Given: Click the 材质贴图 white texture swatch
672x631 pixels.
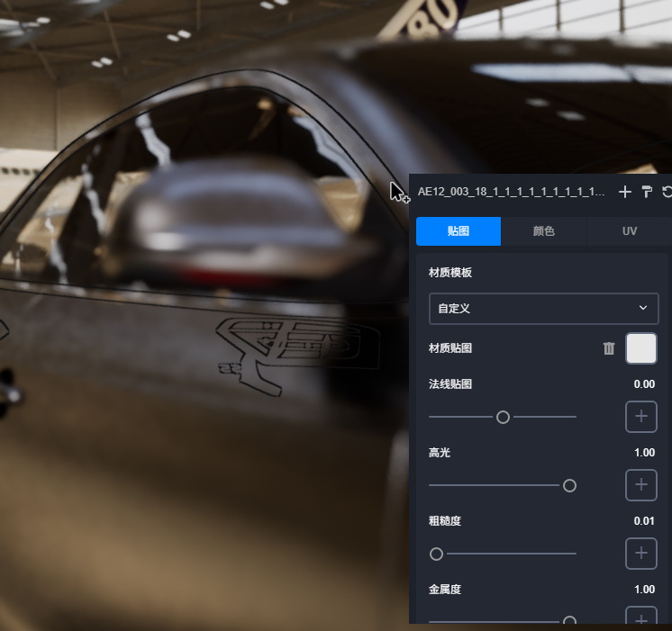Looking at the screenshot, I should tap(641, 348).
